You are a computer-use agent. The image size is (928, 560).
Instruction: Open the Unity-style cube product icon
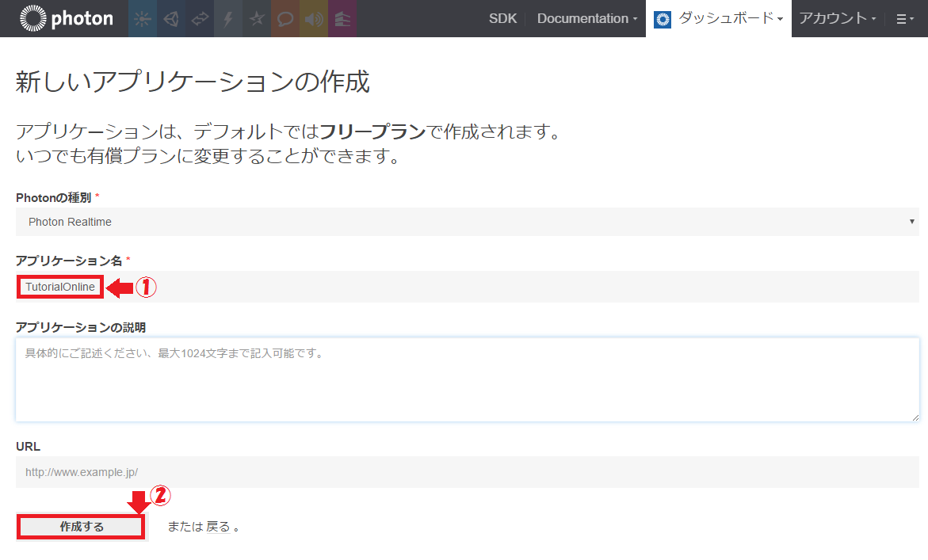[x=171, y=19]
